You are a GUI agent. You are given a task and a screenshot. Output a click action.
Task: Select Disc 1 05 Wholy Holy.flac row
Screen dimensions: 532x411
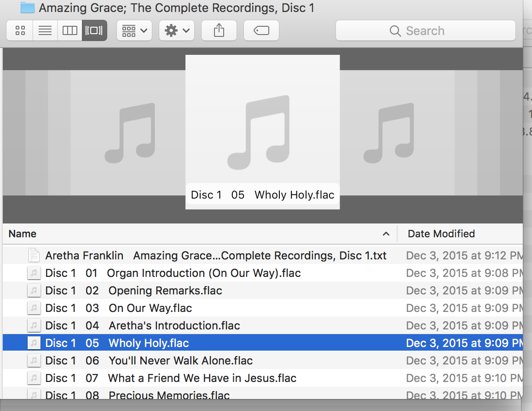pos(263,343)
